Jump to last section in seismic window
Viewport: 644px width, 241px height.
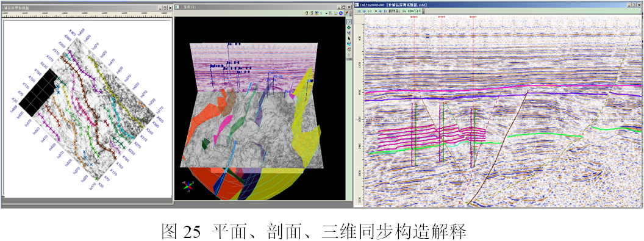click(385, 11)
